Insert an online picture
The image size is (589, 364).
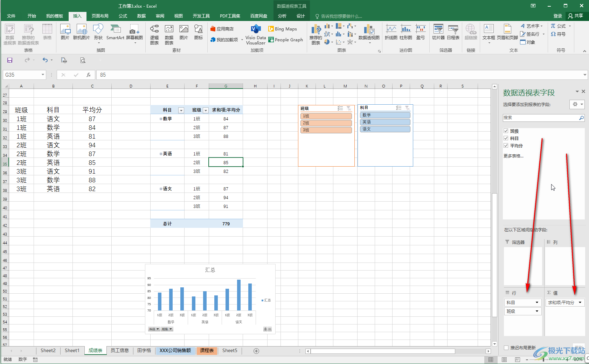coord(82,32)
